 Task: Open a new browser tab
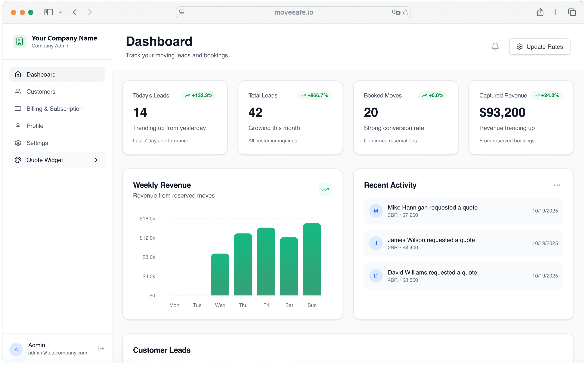coord(556,12)
